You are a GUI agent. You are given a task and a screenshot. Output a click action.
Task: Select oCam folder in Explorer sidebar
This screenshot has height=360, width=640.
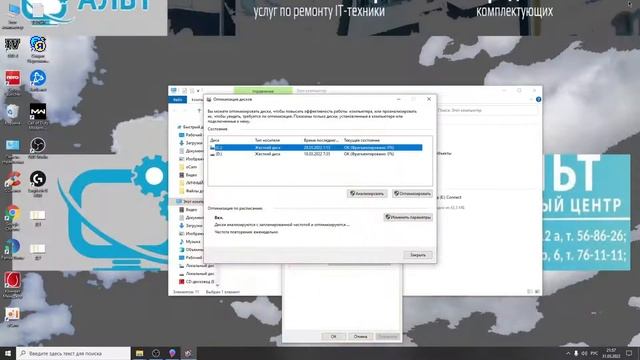coord(188,167)
